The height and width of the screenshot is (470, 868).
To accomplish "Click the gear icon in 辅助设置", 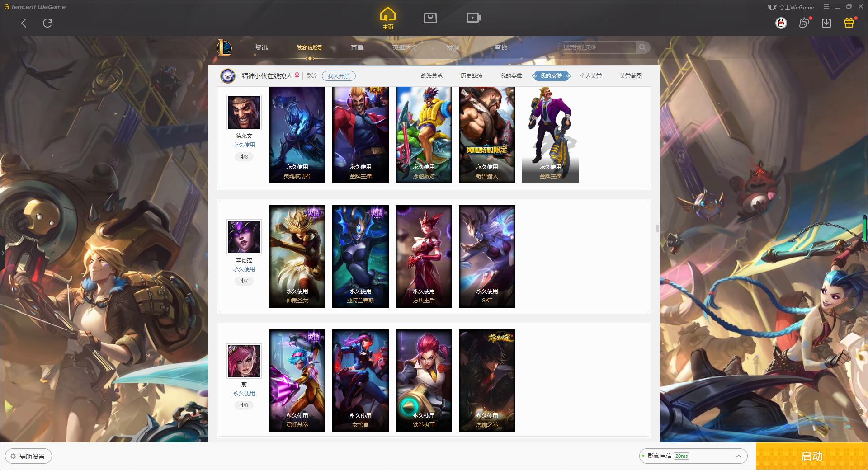I will pos(13,456).
